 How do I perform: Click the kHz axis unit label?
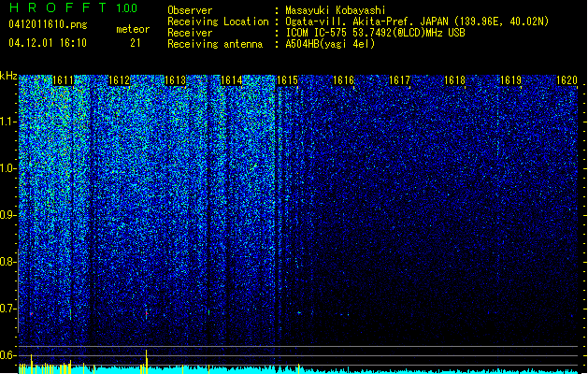(x=8, y=76)
